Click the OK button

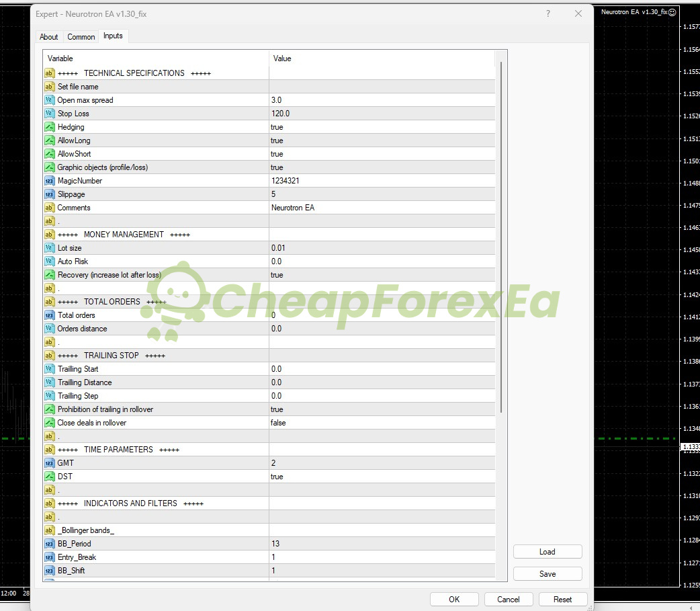[454, 600]
